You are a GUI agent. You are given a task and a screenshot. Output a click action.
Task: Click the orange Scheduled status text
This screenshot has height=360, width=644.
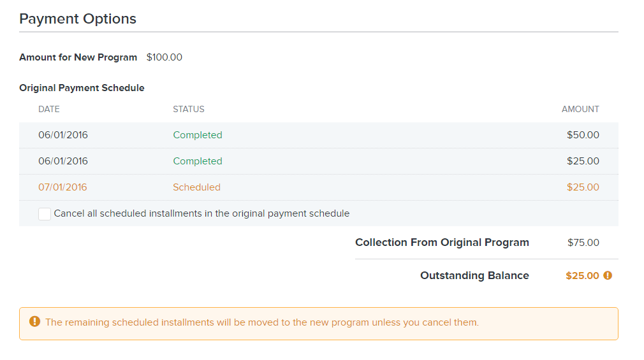197,187
